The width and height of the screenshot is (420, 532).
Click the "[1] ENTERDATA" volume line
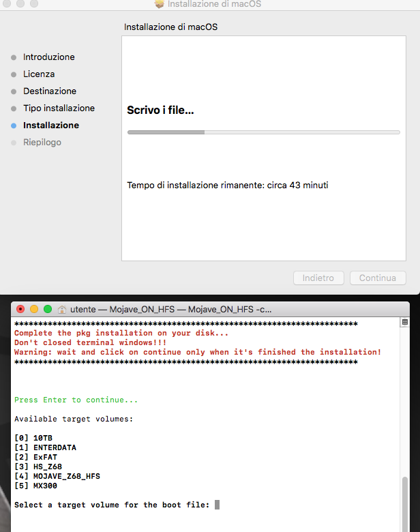coord(45,447)
